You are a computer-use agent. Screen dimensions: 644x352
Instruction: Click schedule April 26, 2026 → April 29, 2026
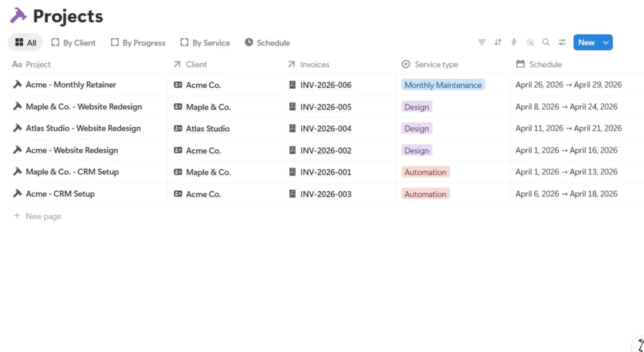pyautogui.click(x=569, y=85)
